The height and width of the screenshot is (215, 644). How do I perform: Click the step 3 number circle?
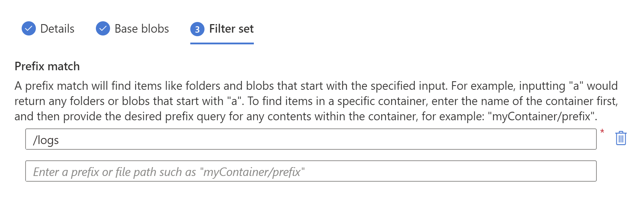tap(197, 29)
